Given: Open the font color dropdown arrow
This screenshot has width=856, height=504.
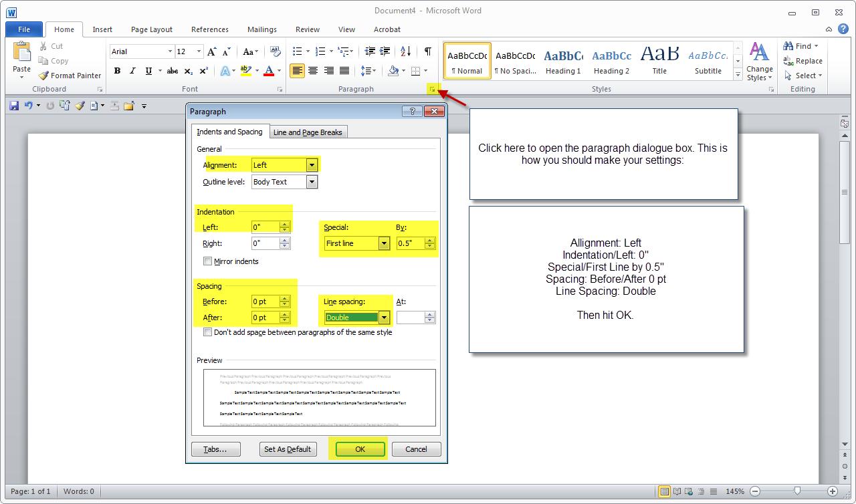Looking at the screenshot, I should click(x=280, y=71).
